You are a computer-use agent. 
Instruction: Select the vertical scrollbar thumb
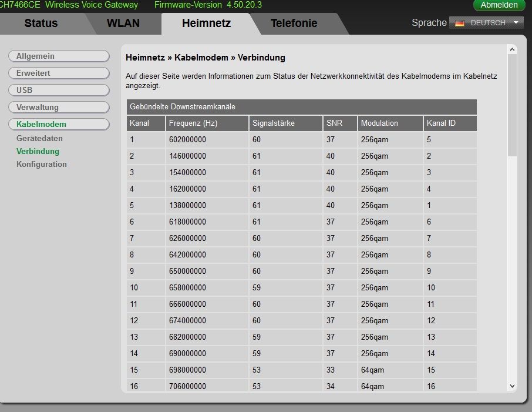(x=512, y=105)
